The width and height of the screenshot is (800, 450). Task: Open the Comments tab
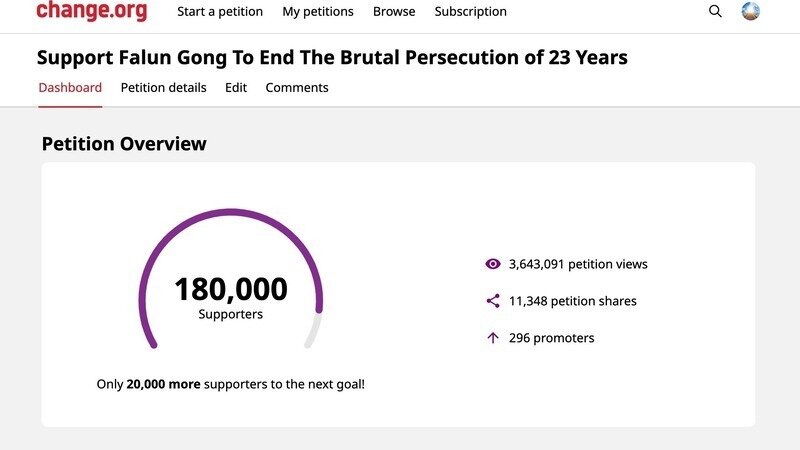tap(297, 88)
